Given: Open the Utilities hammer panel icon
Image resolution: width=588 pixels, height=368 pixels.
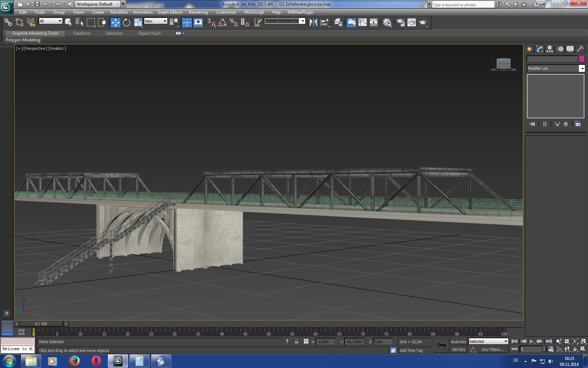Looking at the screenshot, I should 580,49.
